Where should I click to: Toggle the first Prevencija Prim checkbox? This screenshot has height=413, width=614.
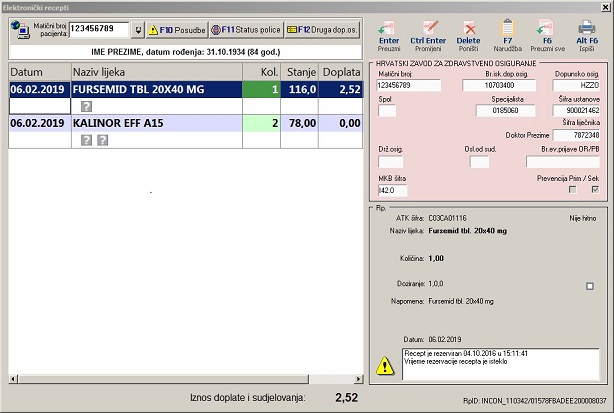pyautogui.click(x=572, y=190)
